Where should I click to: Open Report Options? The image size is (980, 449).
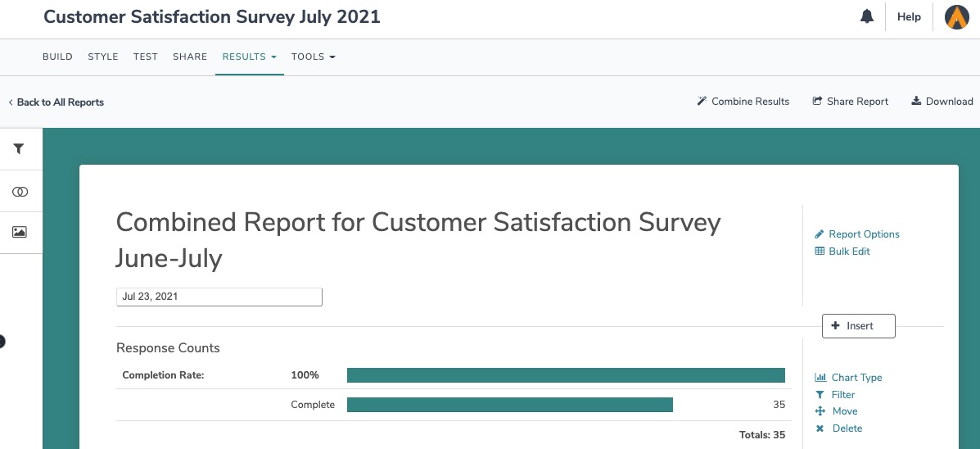[863, 234]
